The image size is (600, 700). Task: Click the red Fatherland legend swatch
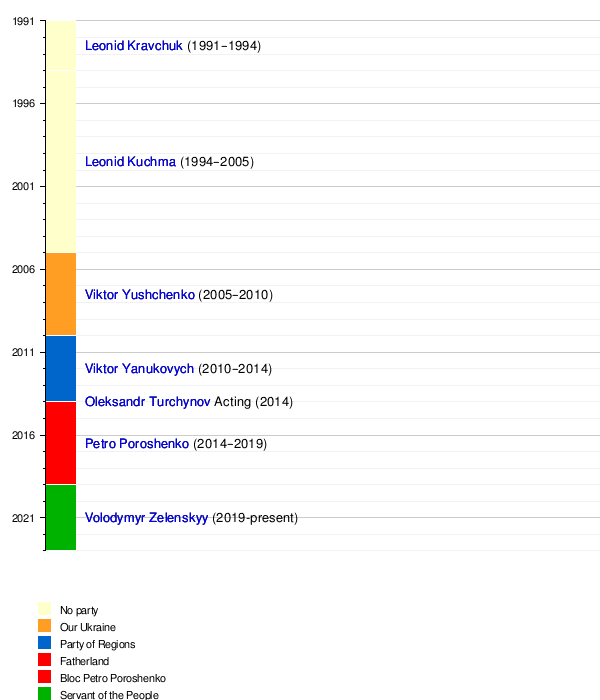pyautogui.click(x=45, y=660)
